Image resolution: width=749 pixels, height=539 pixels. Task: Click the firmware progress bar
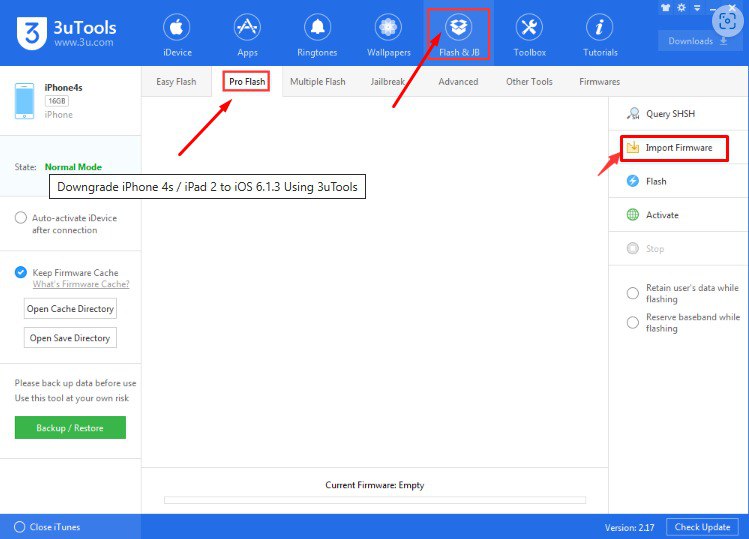374,500
